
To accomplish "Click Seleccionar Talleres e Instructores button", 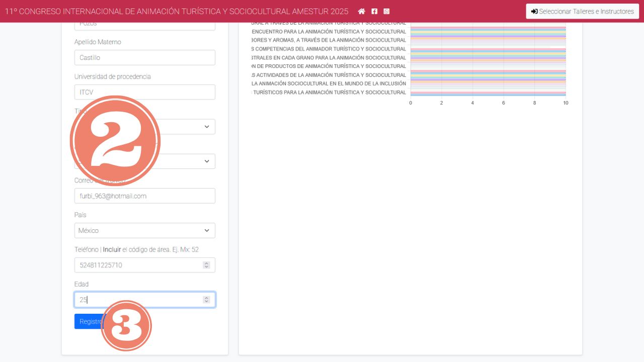I will click(582, 11).
